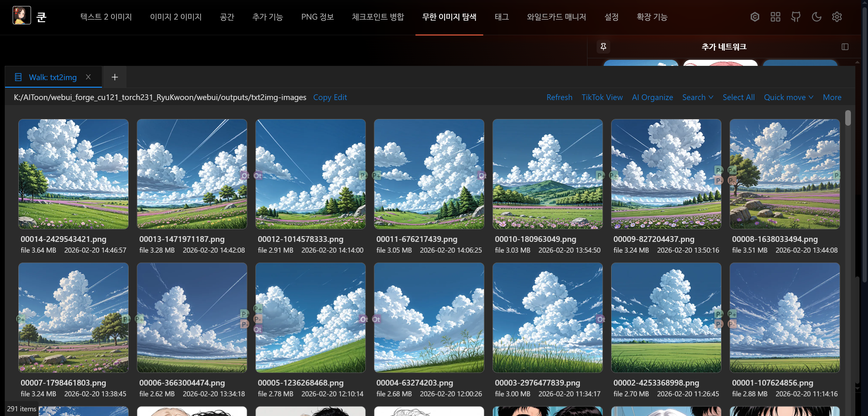Switch to the PNG 정보 tab
Screen dimensions: 868x416
(x=317, y=17)
